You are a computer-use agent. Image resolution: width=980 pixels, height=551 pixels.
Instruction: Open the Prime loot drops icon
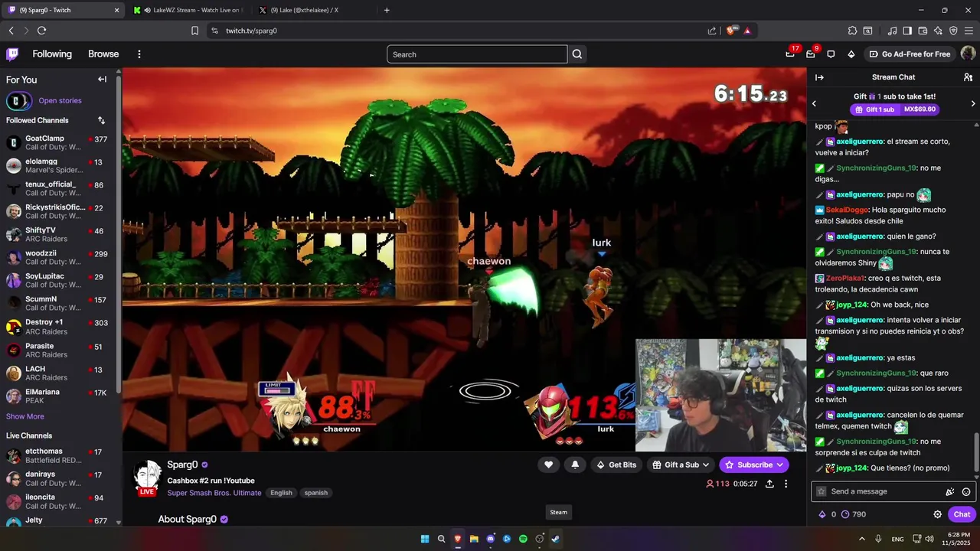[790, 54]
